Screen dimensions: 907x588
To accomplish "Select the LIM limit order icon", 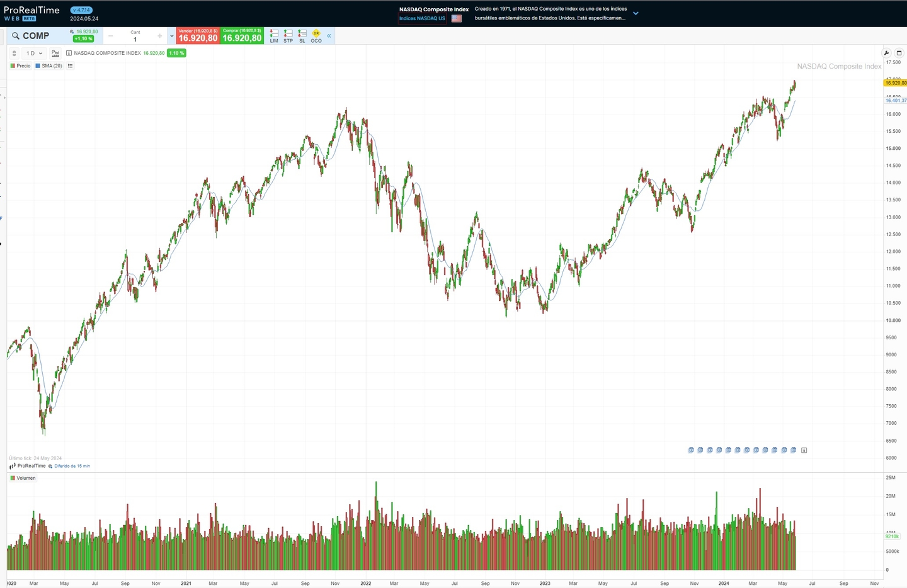I will (273, 35).
